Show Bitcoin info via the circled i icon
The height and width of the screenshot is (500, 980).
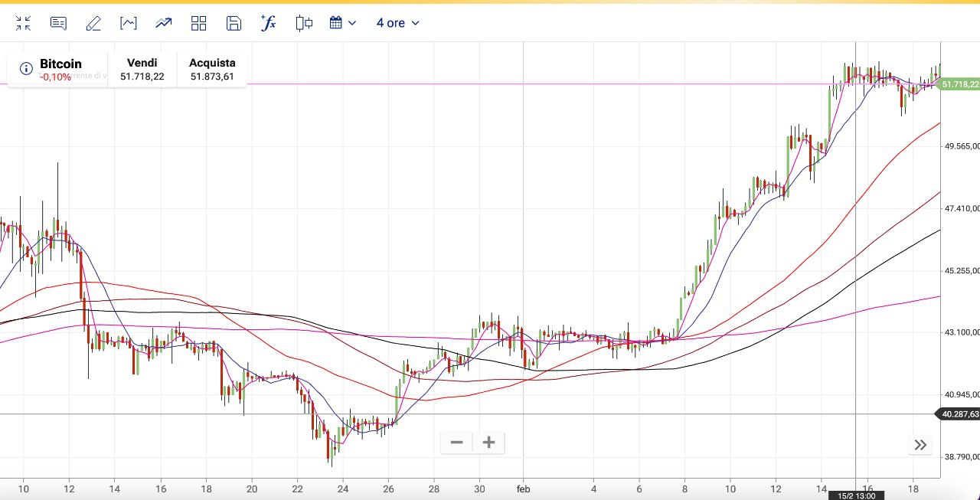click(x=26, y=69)
